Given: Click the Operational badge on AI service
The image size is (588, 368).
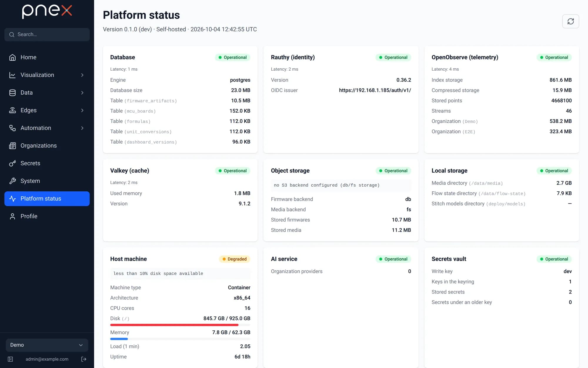Looking at the screenshot, I should pyautogui.click(x=393, y=259).
